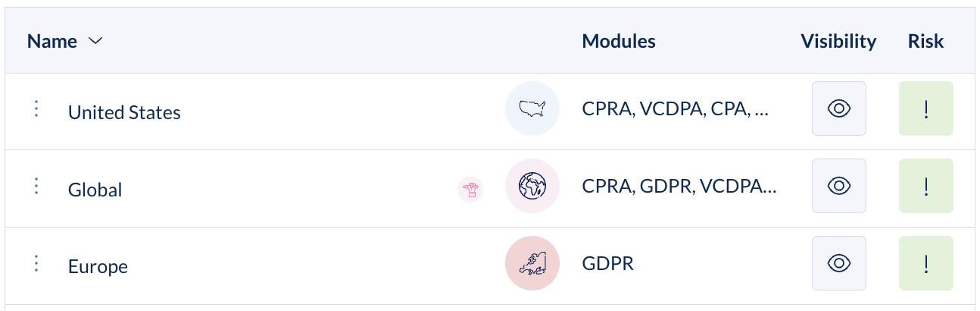Toggle visibility eye for the Global row

[838, 186]
